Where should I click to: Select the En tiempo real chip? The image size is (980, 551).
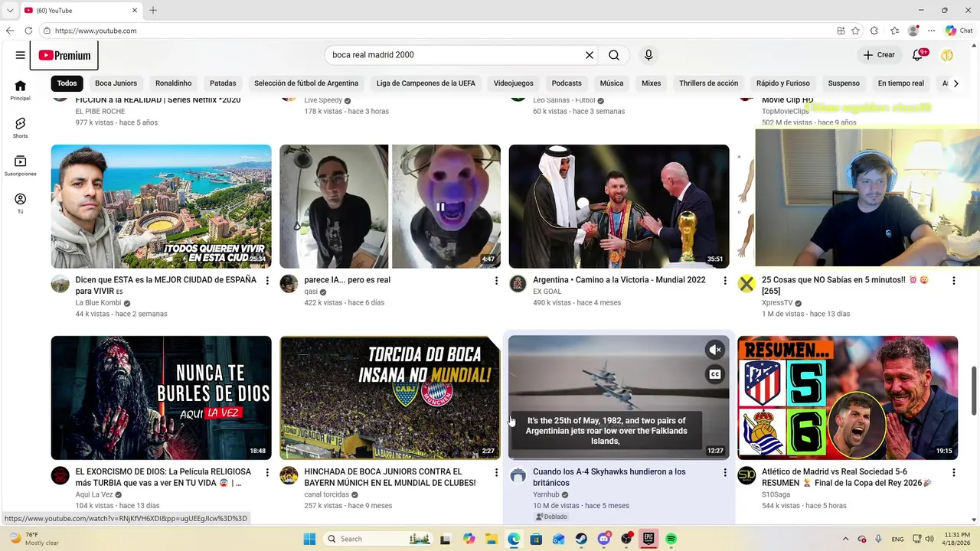coord(900,83)
